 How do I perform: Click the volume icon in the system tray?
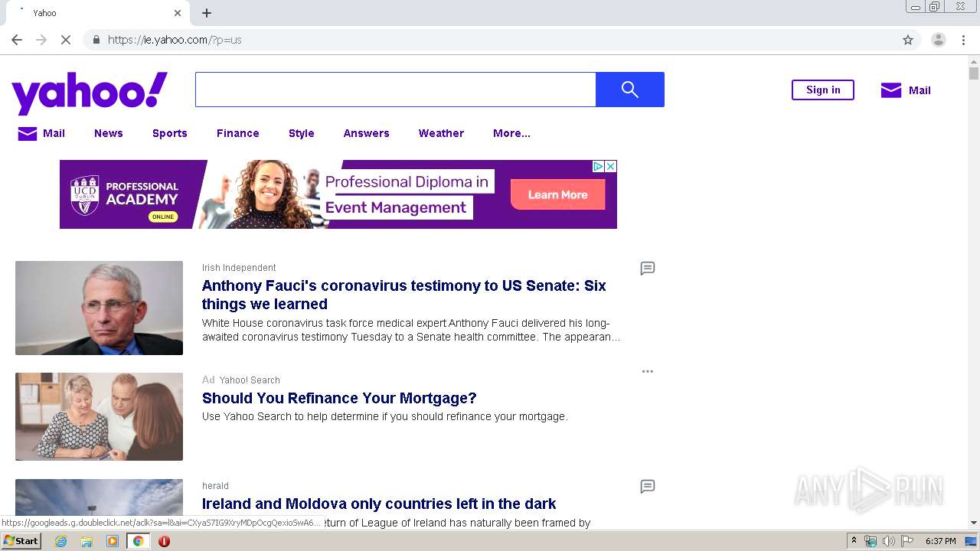pyautogui.click(x=889, y=541)
